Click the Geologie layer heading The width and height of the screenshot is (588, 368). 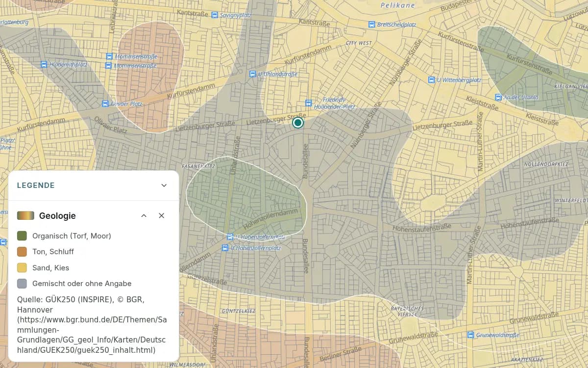point(57,215)
